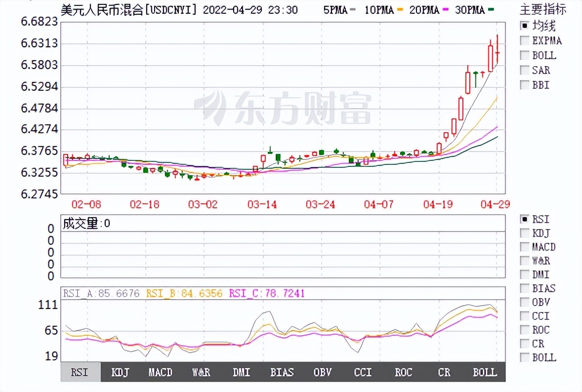Disable the RSI checkbox in the sidebar

pos(524,219)
